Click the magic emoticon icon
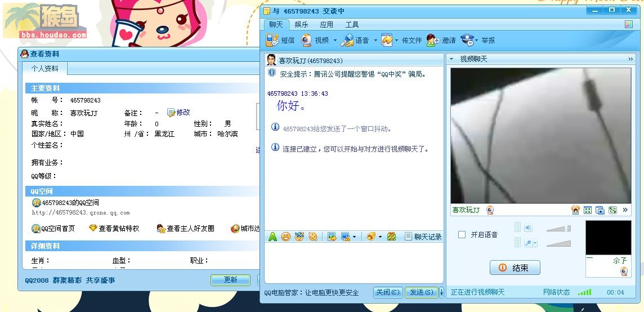Screen dimensions: 644x312 coord(299,237)
